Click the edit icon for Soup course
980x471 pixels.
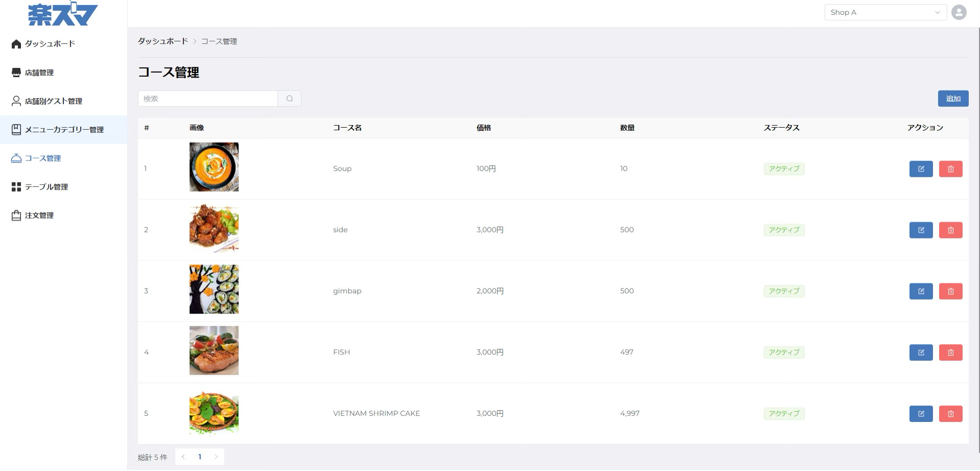pos(921,169)
